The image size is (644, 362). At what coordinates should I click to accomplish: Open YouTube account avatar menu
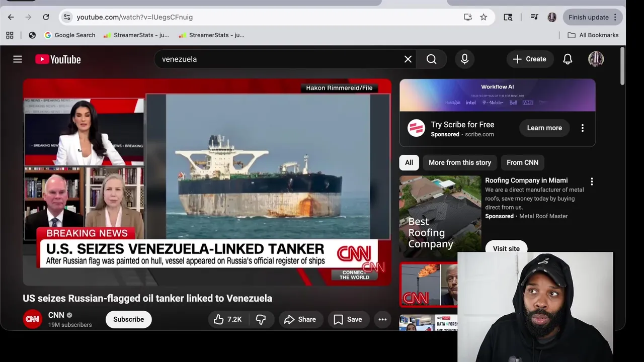[596, 59]
